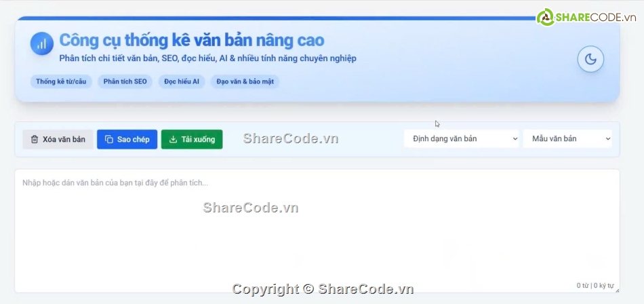Clear text with Xóa văn bản button

pos(58,140)
